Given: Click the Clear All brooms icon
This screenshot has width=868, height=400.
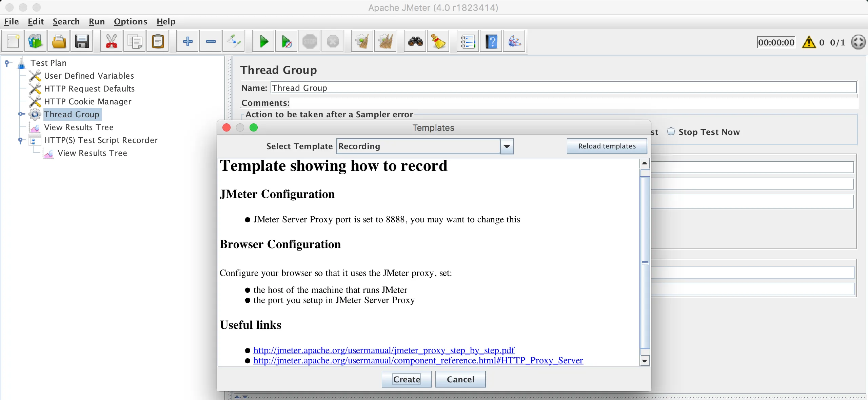Looking at the screenshot, I should 386,42.
